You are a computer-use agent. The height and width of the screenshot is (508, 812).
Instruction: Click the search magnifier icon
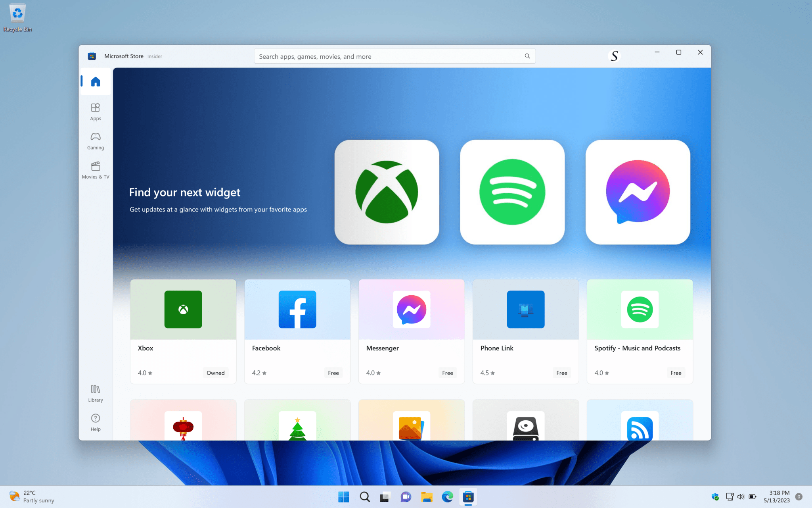[x=527, y=56]
